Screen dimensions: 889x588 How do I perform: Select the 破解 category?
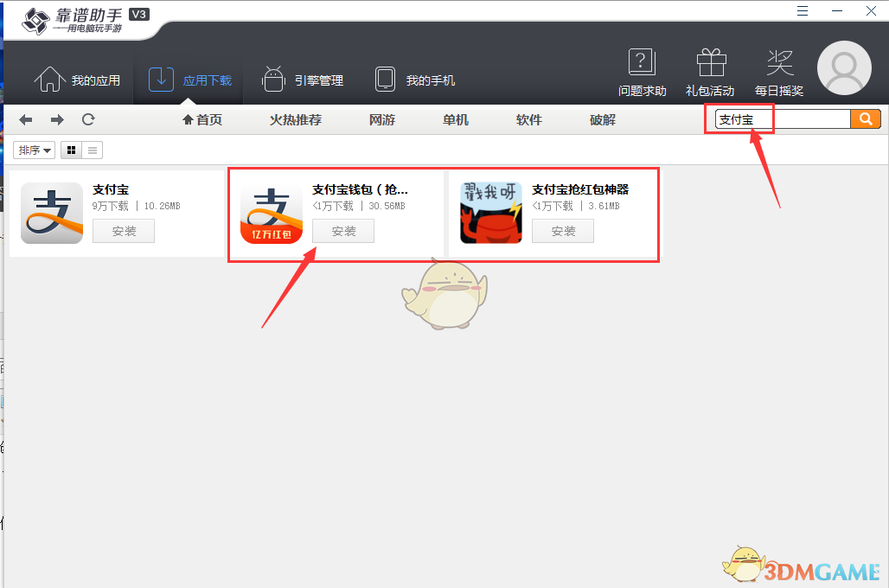[x=603, y=119]
